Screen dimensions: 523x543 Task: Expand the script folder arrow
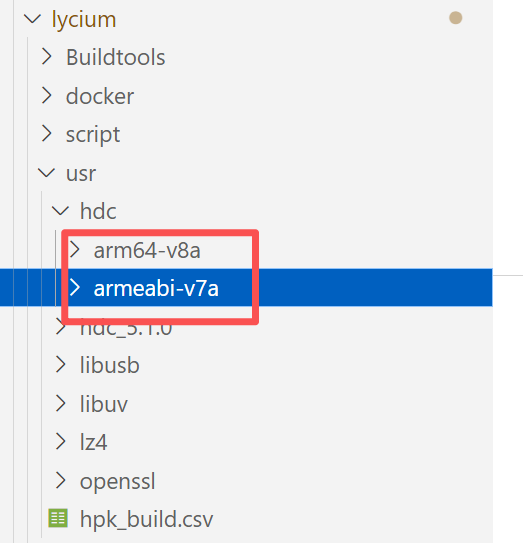pos(46,134)
